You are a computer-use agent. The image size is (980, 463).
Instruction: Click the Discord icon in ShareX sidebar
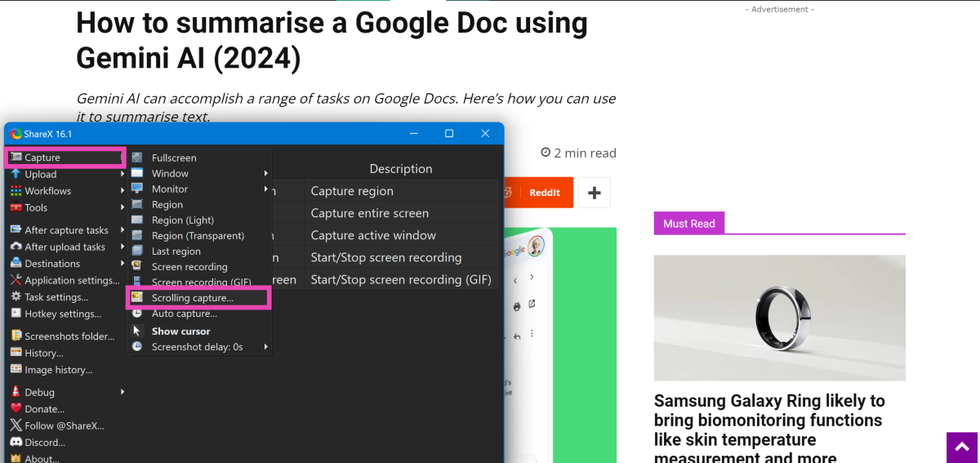point(16,443)
